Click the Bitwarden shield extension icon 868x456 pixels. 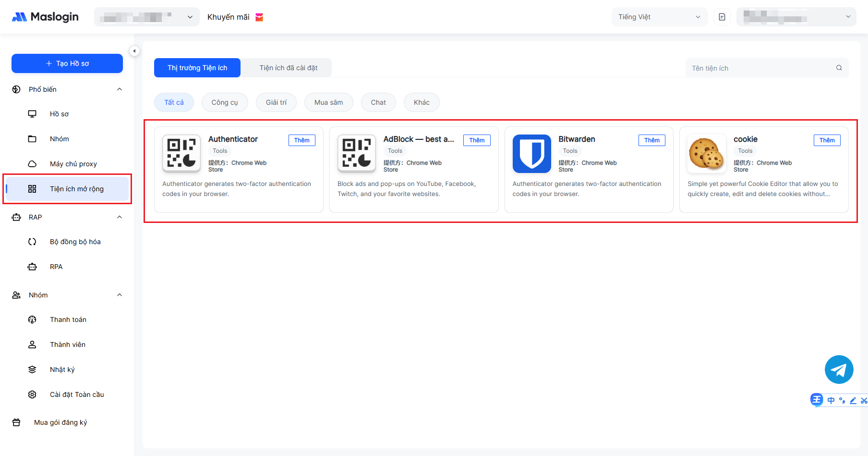[x=531, y=154]
